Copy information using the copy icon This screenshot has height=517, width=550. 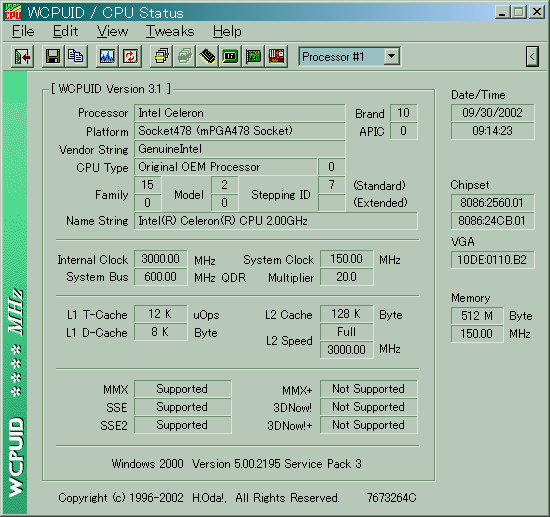[x=76, y=56]
